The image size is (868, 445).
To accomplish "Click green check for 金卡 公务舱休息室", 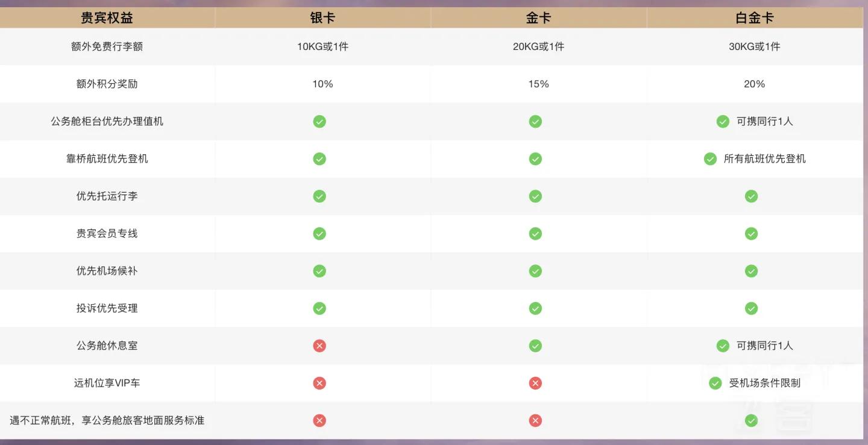I will 535,346.
